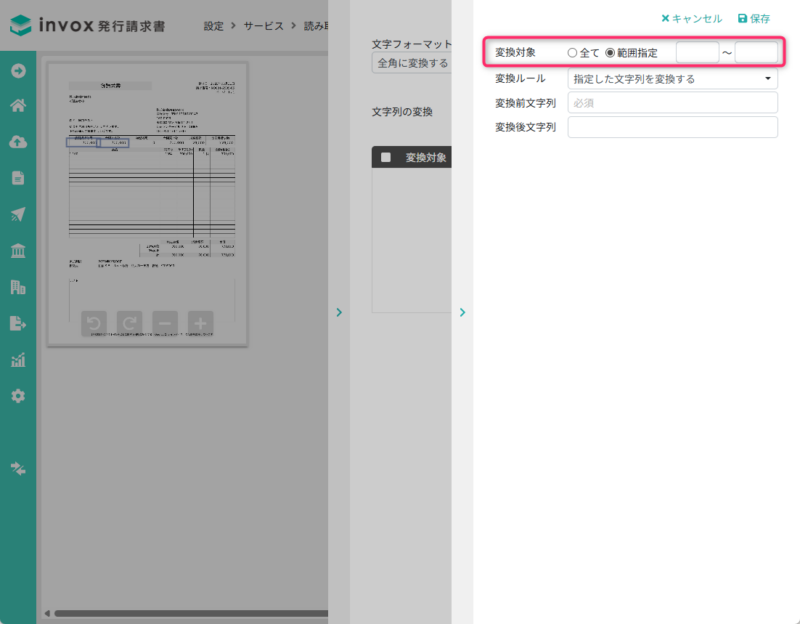Click the home icon in sidebar

point(18,106)
